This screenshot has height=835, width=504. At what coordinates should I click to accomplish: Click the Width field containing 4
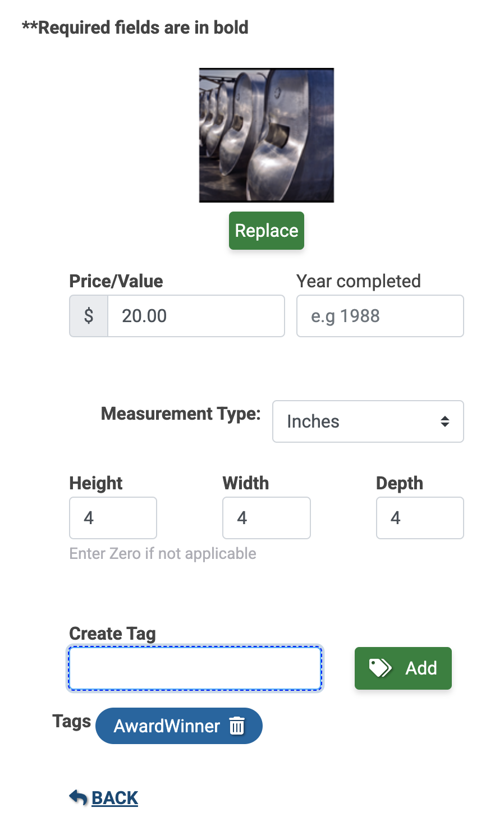266,517
